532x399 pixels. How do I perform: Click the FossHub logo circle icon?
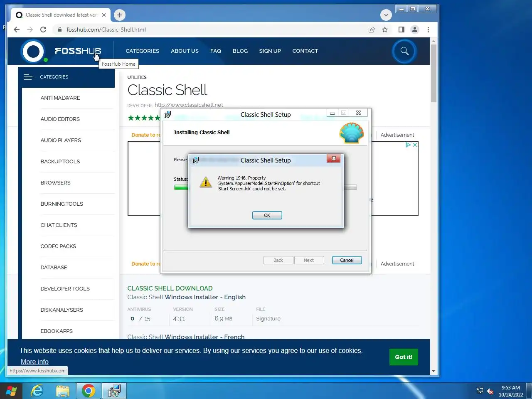point(33,52)
